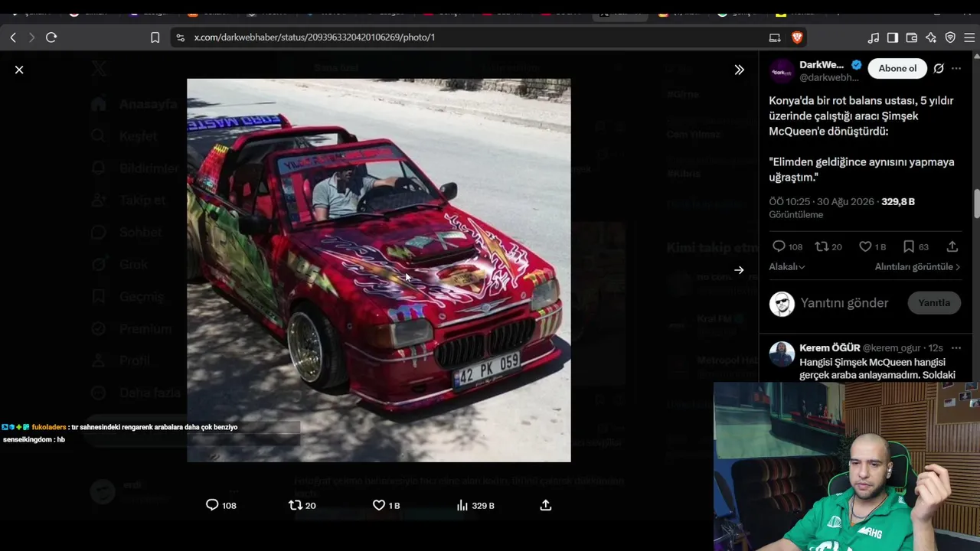
Task: Like the post using the heart below the photo
Action: pyautogui.click(x=378, y=505)
